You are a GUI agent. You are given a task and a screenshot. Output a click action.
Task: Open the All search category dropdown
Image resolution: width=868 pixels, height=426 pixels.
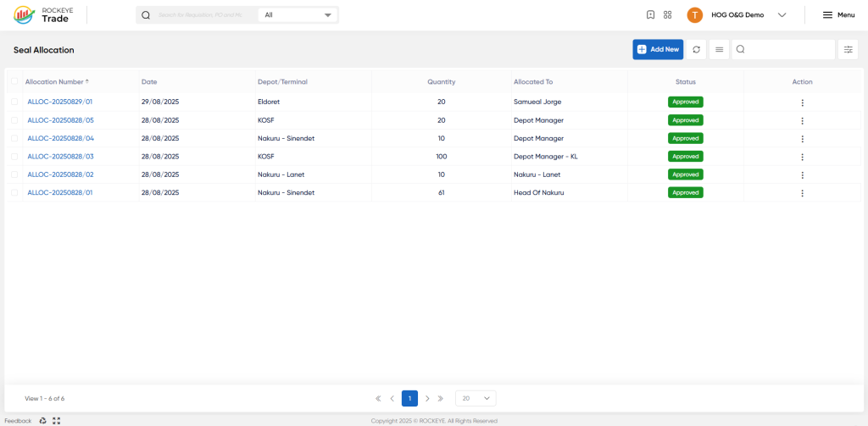tap(298, 15)
